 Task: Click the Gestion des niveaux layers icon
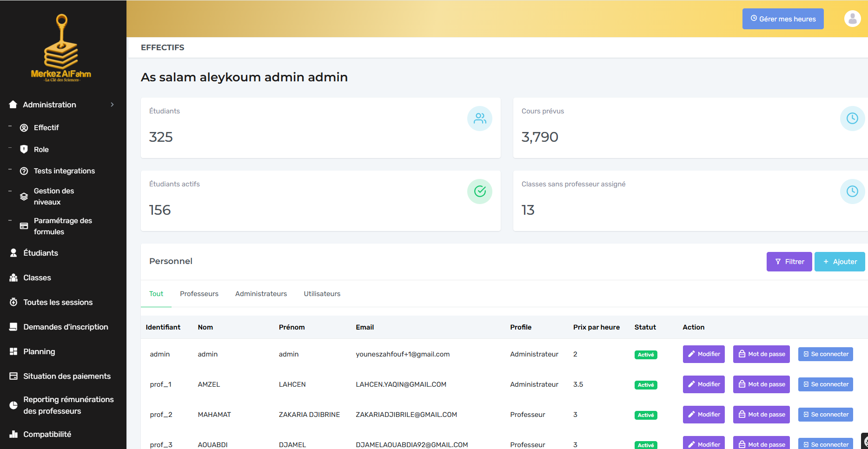pyautogui.click(x=24, y=197)
